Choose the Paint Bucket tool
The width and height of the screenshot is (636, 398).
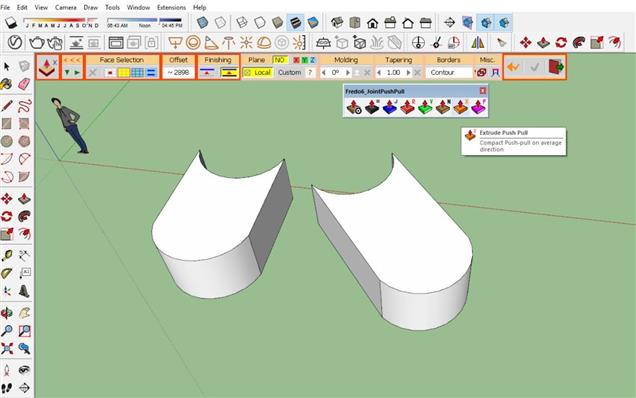[x=6, y=84]
